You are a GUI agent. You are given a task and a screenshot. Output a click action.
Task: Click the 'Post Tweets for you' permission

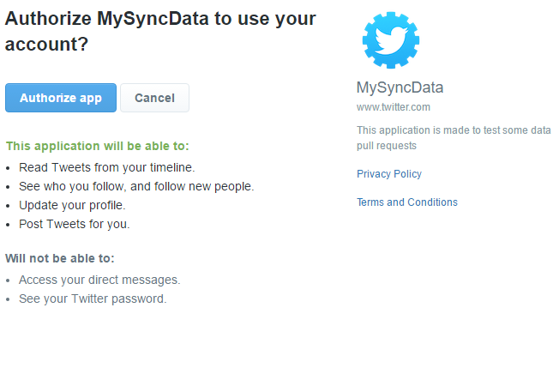[74, 224]
